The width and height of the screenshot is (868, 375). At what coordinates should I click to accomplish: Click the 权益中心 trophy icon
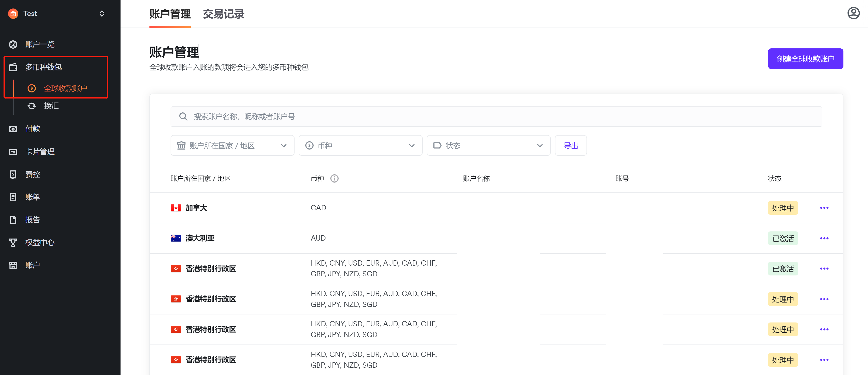(13, 242)
